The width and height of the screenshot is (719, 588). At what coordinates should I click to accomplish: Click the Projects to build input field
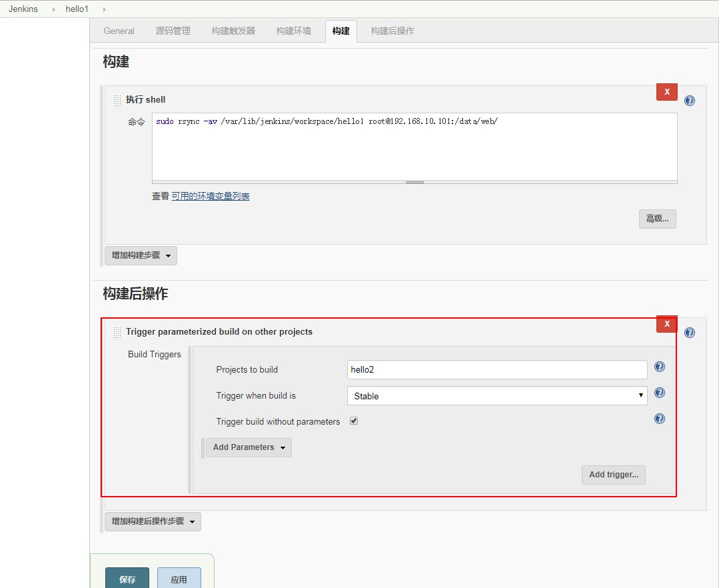pyautogui.click(x=496, y=370)
